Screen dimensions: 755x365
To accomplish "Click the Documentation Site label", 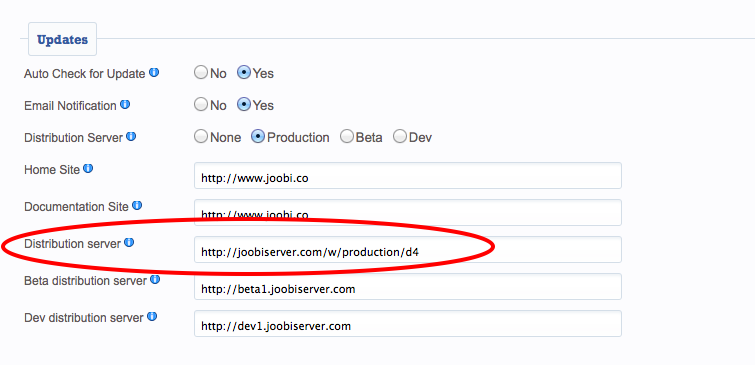I will [x=77, y=207].
